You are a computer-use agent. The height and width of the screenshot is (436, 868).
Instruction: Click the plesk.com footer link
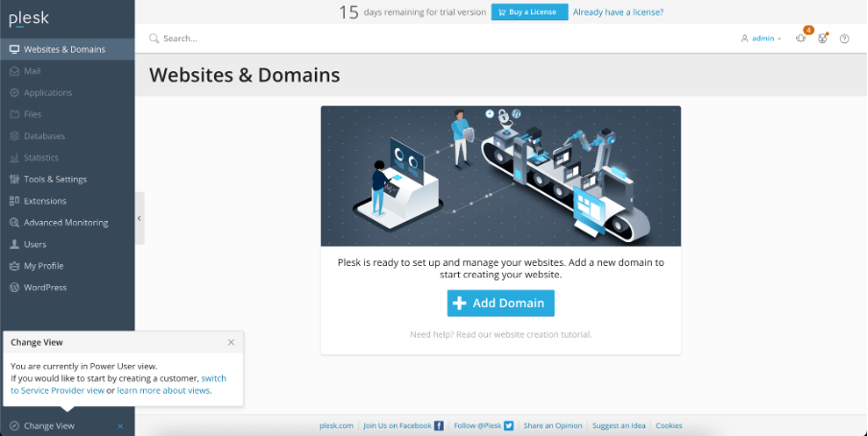[x=336, y=425]
